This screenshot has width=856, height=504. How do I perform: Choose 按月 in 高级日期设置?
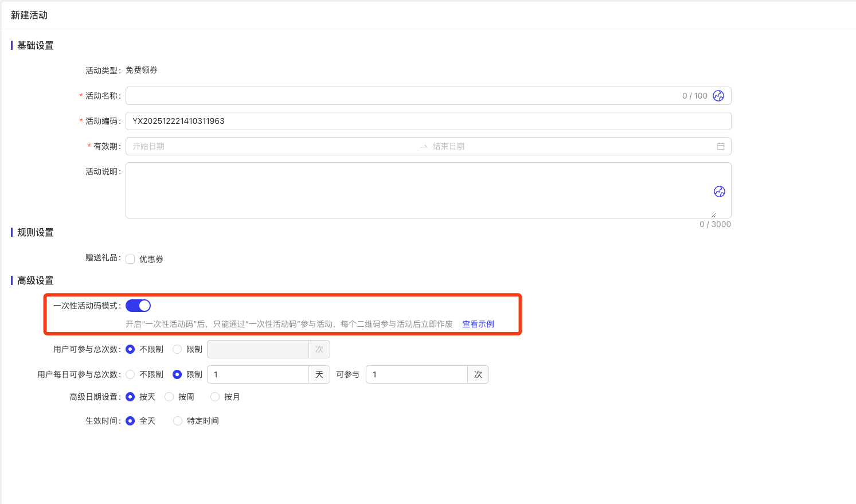[x=215, y=397]
